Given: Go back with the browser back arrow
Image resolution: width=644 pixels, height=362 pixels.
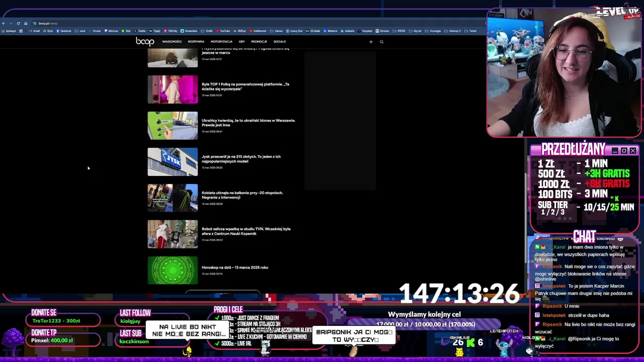Looking at the screenshot, I should point(4,24).
